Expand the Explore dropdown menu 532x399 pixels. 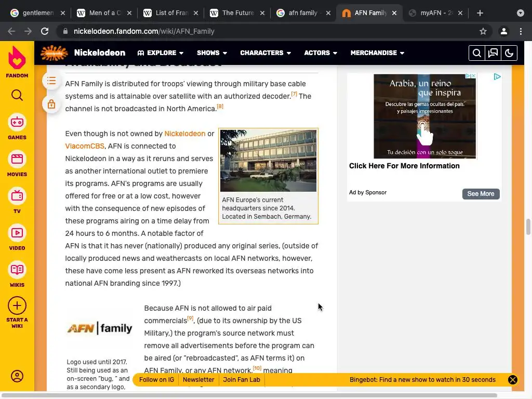[161, 53]
